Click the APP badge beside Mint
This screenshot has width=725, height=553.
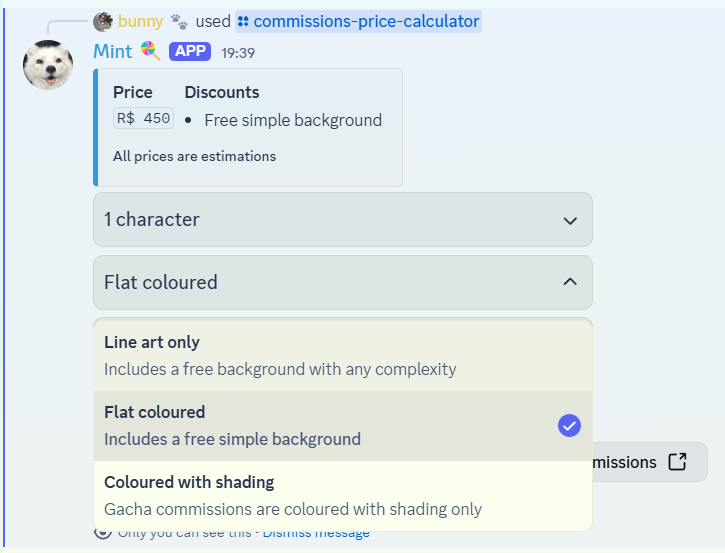(x=190, y=51)
